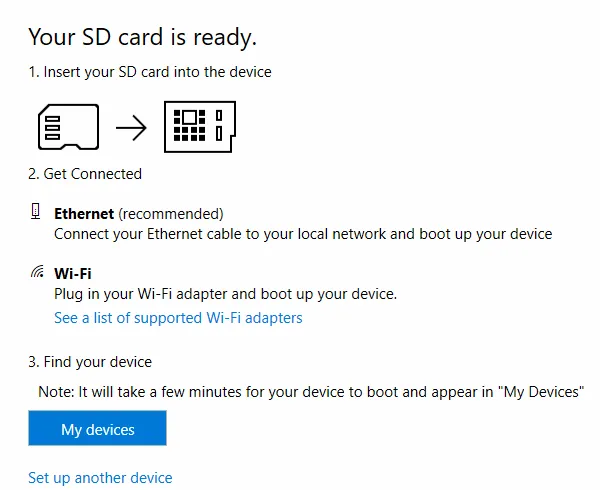Open the My devices page
Image resolution: width=600 pixels, height=490 pixels.
[97, 430]
